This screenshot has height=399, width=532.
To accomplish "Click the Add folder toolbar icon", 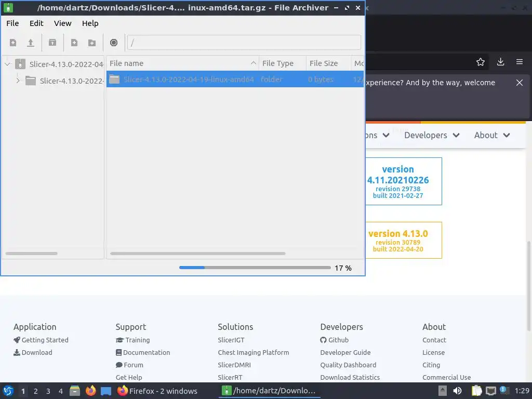I will point(91,43).
